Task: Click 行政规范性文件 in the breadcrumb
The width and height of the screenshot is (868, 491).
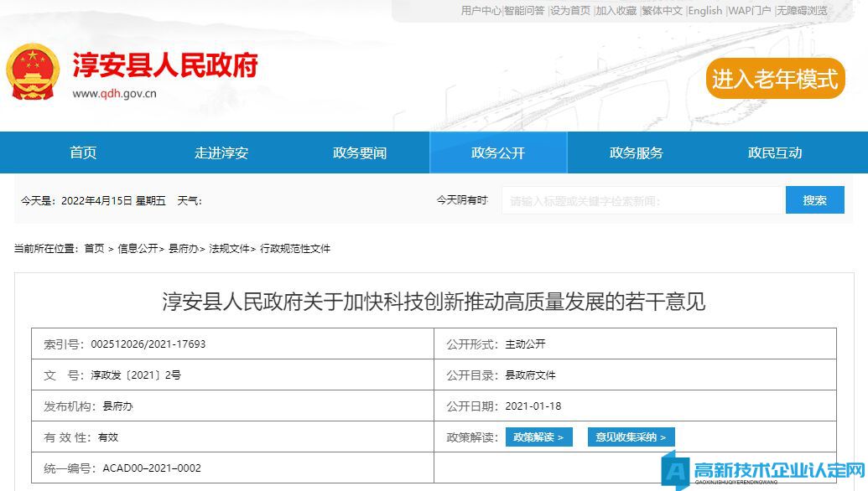Action: point(295,249)
